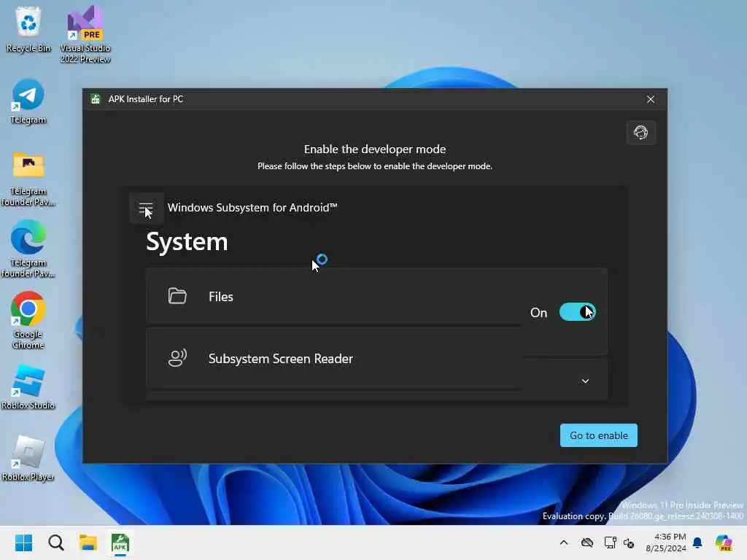Click the Windows Subsystem for Android™ title

coord(252,208)
